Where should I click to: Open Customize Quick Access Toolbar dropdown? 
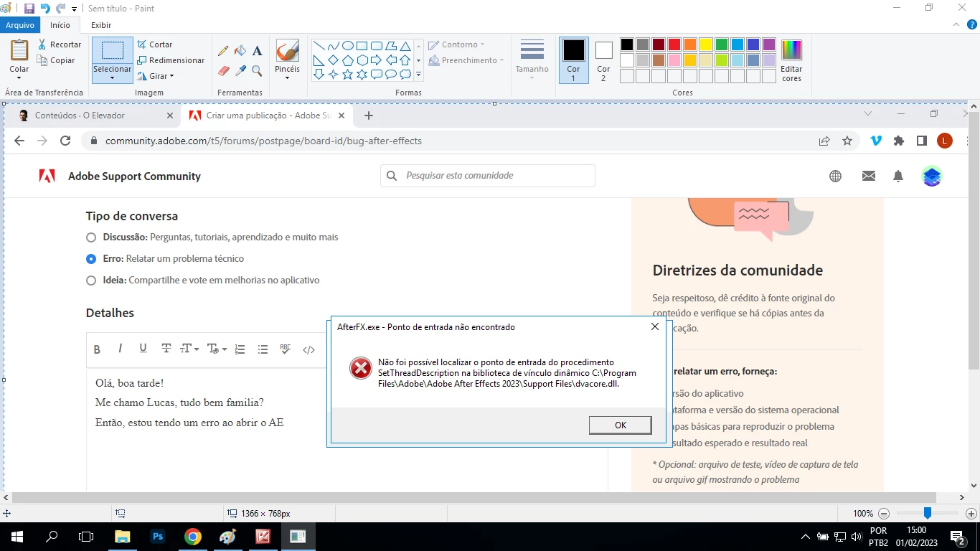pos(75,9)
